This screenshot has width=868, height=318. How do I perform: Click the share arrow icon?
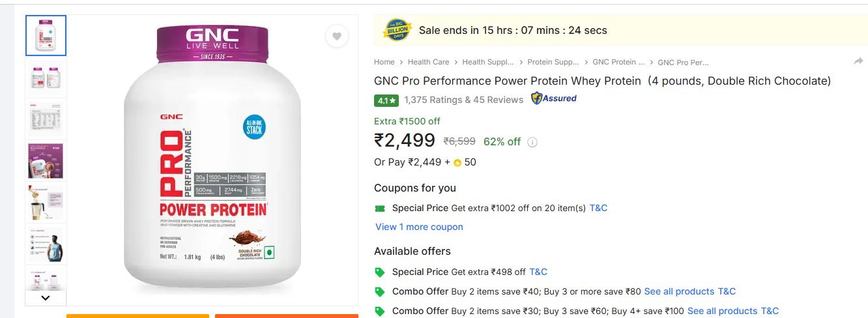point(858,61)
